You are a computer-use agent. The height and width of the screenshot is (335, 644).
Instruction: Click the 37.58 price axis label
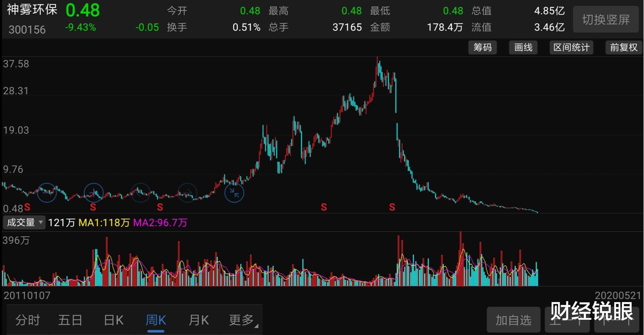click(x=16, y=64)
